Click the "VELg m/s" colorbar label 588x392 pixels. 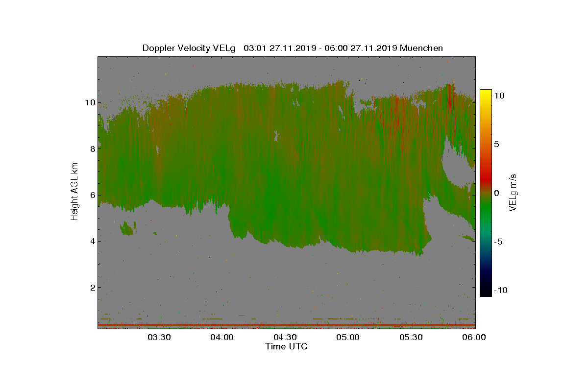tap(514, 192)
